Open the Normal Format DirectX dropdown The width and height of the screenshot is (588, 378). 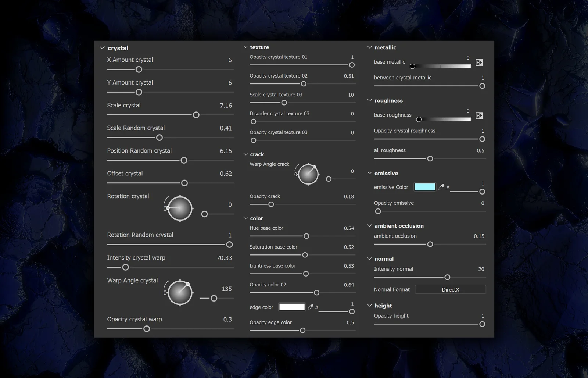click(x=450, y=289)
